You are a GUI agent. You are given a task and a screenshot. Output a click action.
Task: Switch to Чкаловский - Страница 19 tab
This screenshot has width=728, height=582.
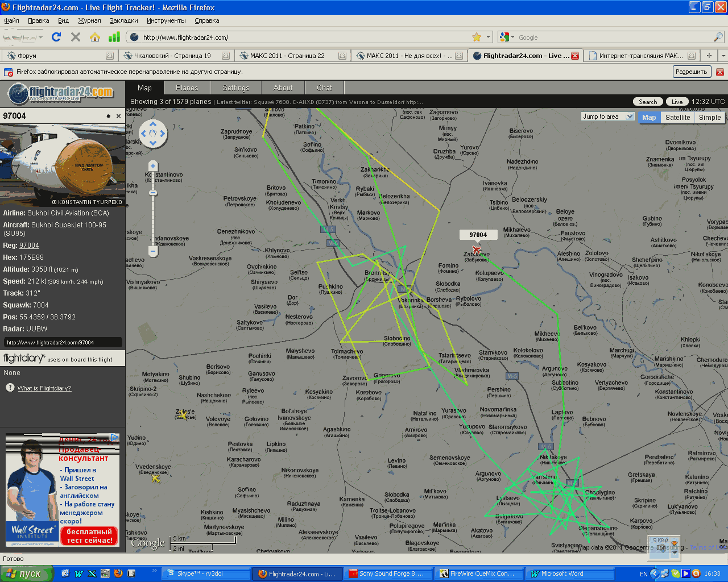click(176, 56)
